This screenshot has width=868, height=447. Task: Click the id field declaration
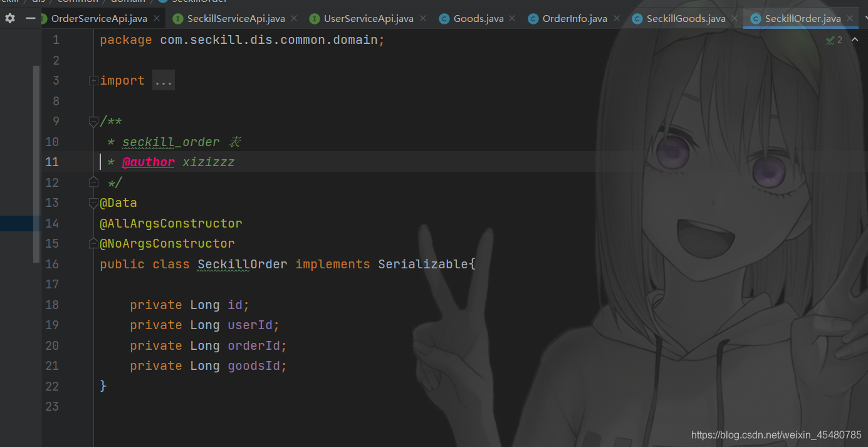tap(190, 305)
